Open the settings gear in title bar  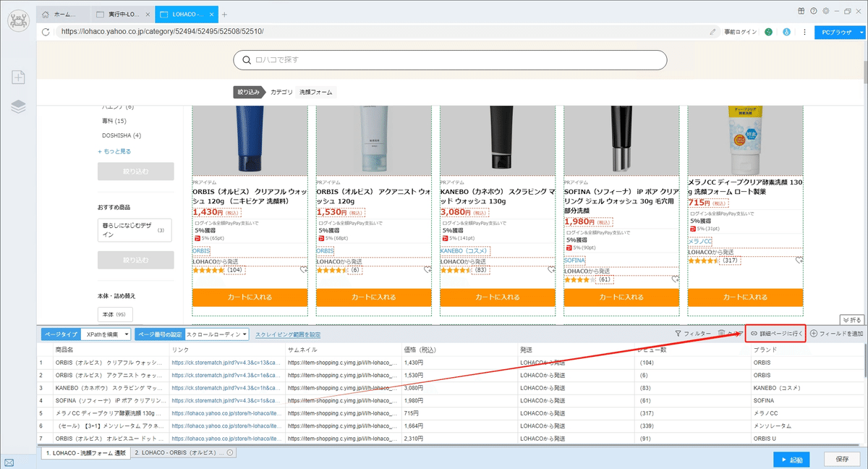click(825, 11)
